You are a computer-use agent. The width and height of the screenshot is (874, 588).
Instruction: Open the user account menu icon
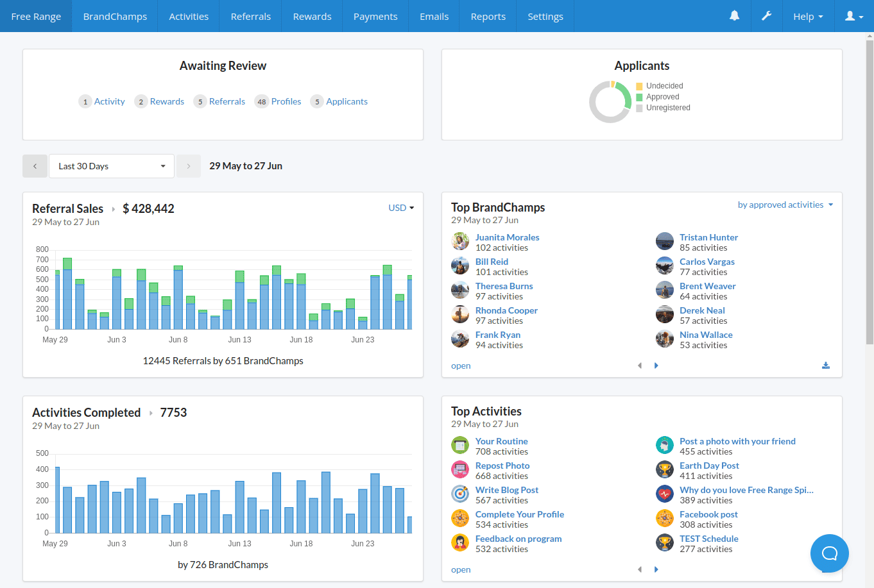[853, 16]
